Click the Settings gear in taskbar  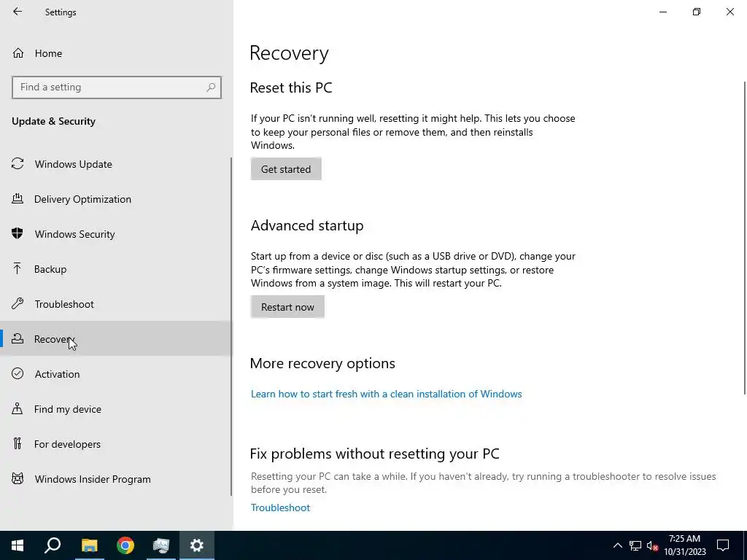tap(197, 545)
